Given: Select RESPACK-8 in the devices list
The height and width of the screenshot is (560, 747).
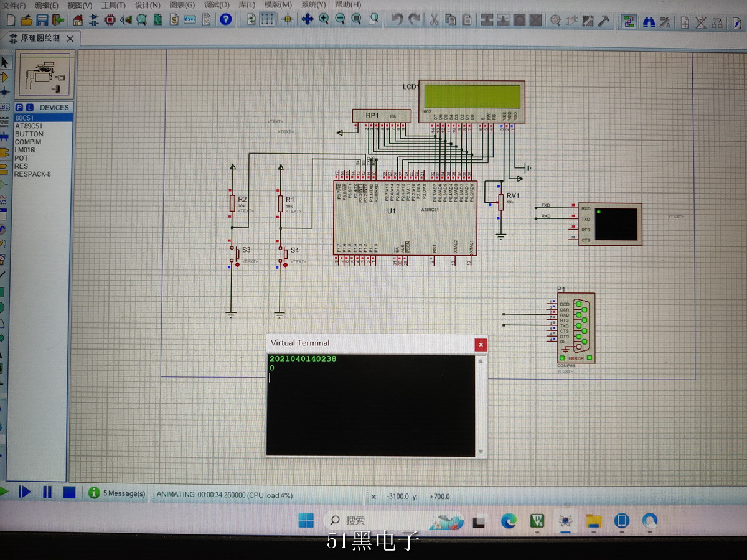Looking at the screenshot, I should [x=44, y=174].
